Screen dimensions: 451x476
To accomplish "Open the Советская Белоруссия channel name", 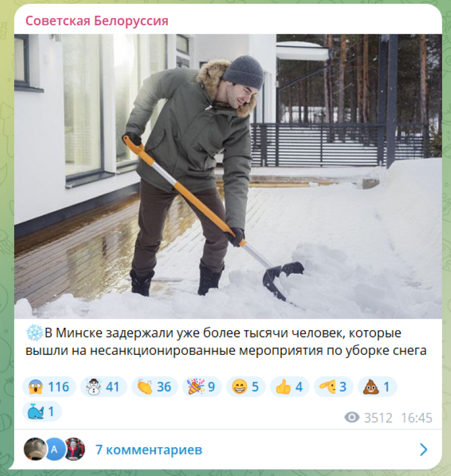I will pyautogui.click(x=96, y=21).
